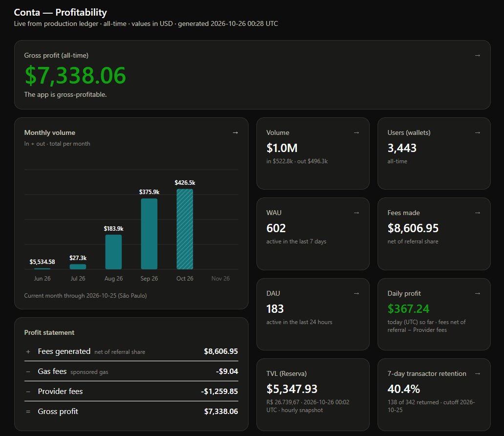Screen dimensions: 504x436
Task: Click the Monthly volume heading
Action: tap(50, 132)
